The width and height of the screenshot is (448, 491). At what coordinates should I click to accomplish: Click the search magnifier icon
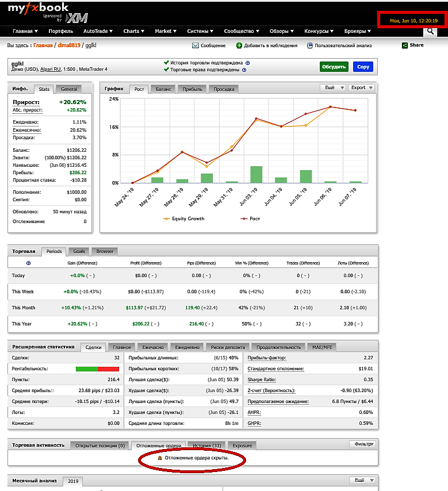point(430,31)
